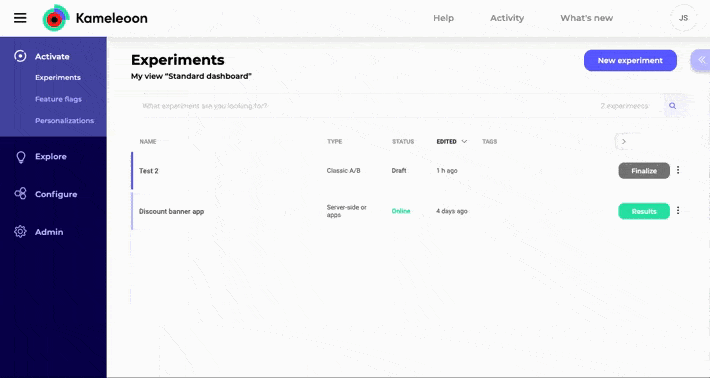The image size is (710, 378).
Task: Open the Discount banner app experiment
Action: pyautogui.click(x=171, y=211)
